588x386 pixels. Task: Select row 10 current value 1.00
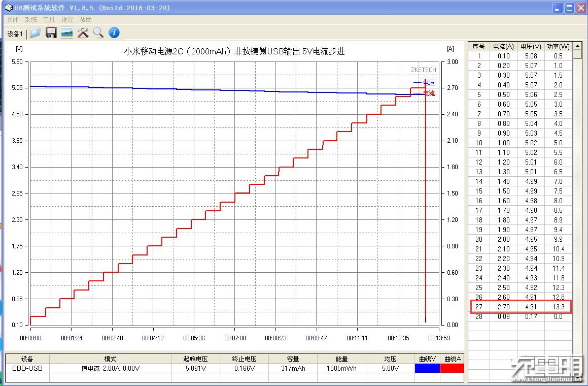click(x=503, y=143)
